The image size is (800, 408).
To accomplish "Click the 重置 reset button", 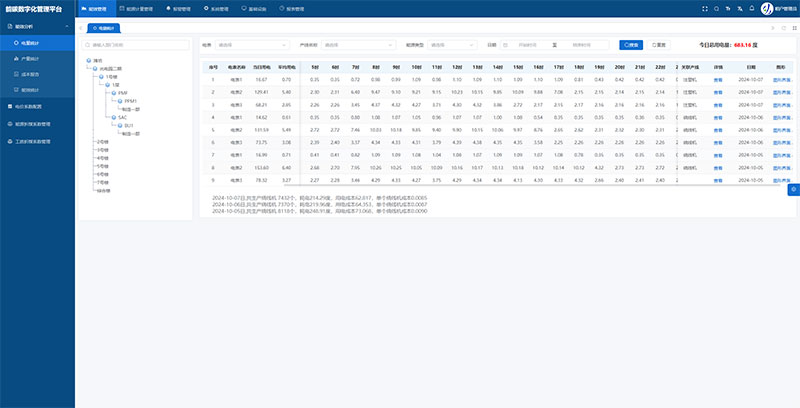I will 657,45.
